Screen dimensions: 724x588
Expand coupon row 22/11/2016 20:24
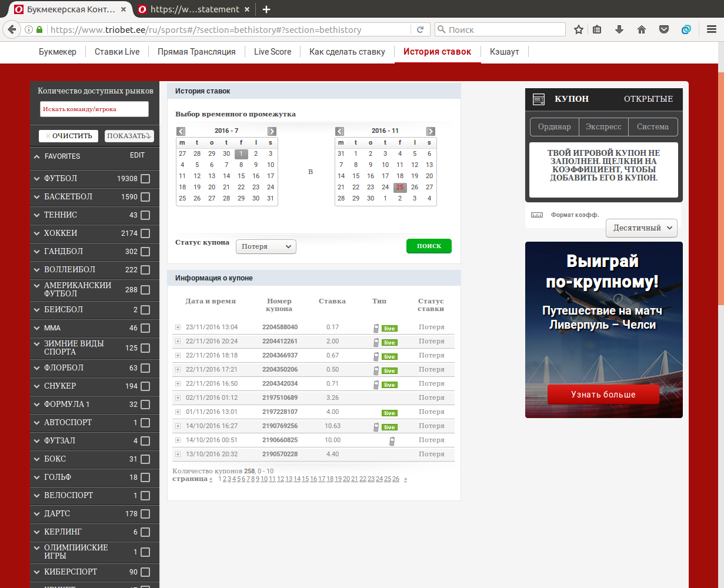click(178, 342)
